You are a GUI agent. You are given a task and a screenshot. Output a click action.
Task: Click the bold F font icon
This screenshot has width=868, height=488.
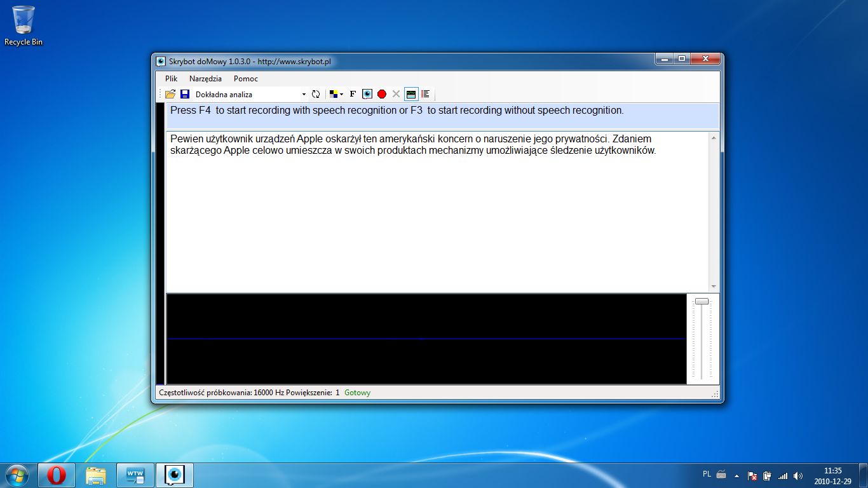pyautogui.click(x=353, y=94)
